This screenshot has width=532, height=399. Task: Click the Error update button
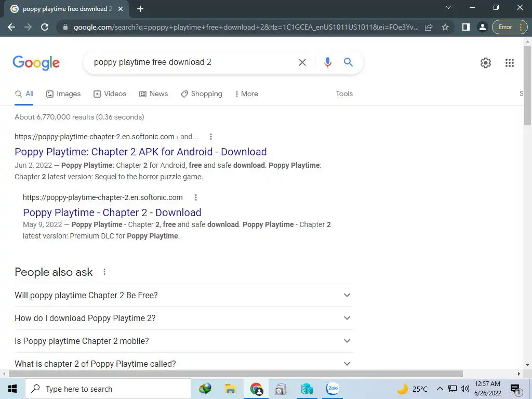click(510, 27)
